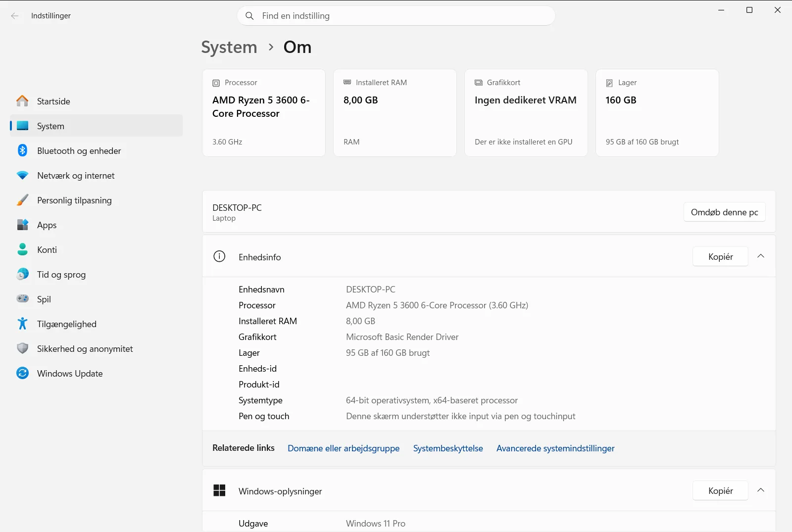Viewport: 792px width, 532px height.
Task: Open the Startside home icon
Action: click(22, 101)
